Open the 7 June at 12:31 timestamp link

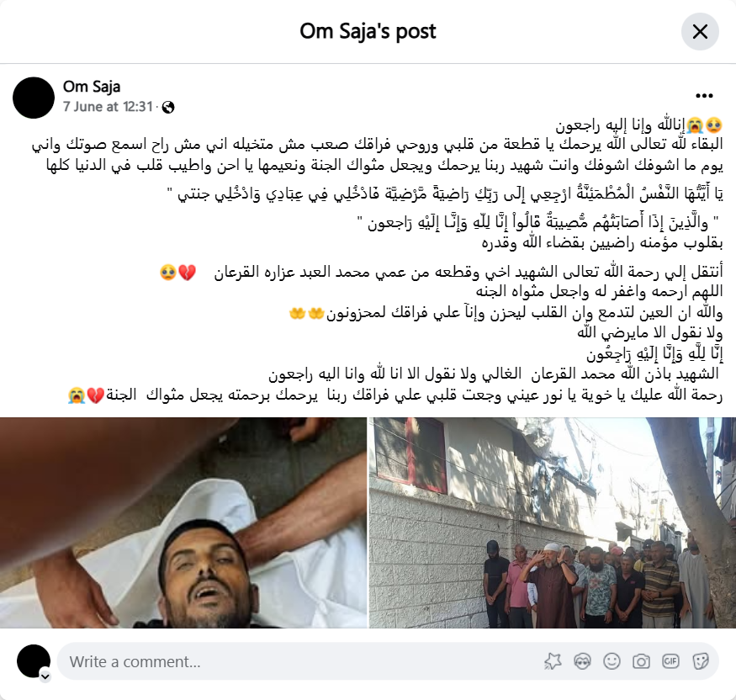[x=108, y=107]
